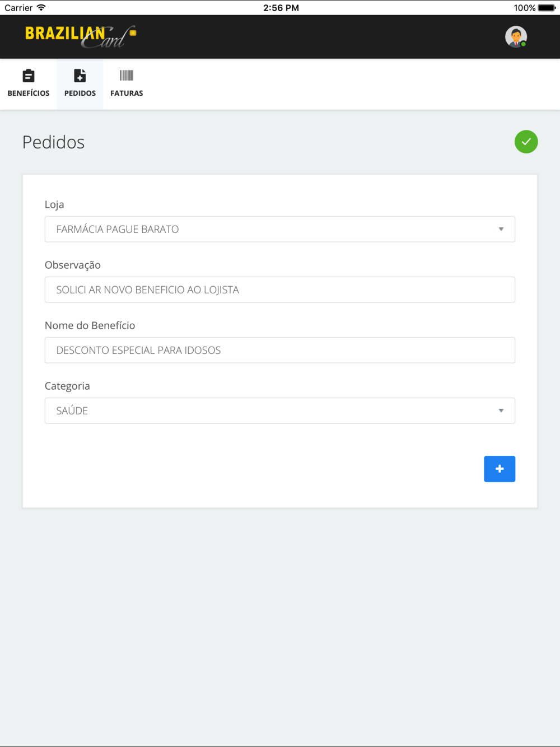
Task: Switch to the FATURAS tab label
Action: pos(127,94)
